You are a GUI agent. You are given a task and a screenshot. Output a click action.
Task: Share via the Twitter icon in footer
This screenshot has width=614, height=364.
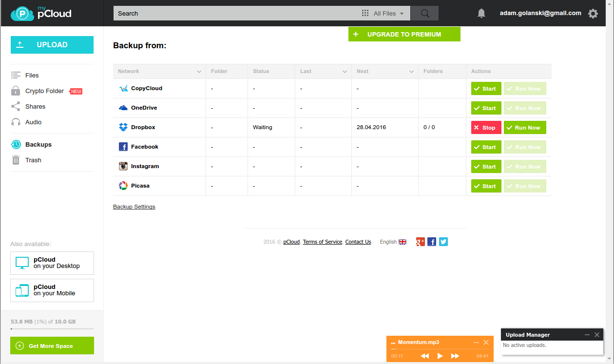(443, 242)
